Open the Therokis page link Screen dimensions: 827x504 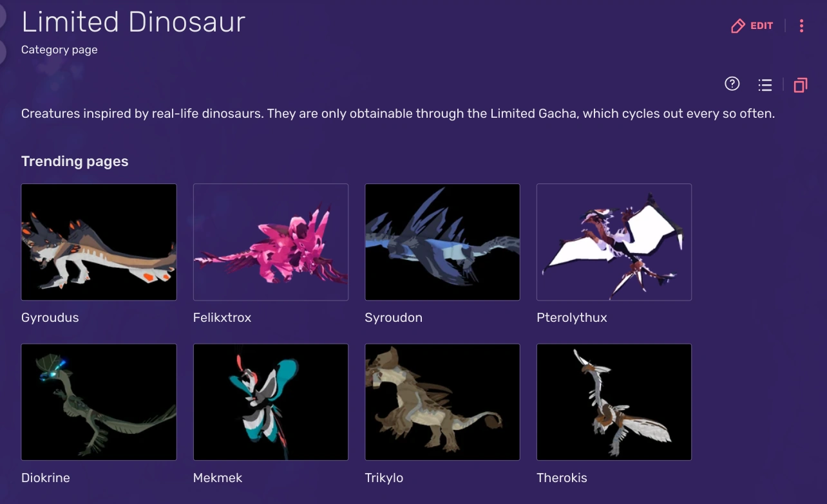click(562, 478)
